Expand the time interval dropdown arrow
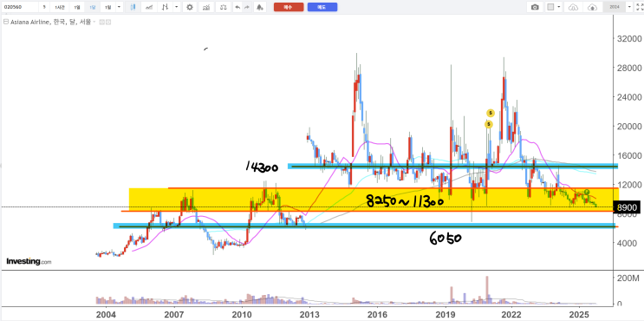The image size is (644, 321). tap(119, 7)
